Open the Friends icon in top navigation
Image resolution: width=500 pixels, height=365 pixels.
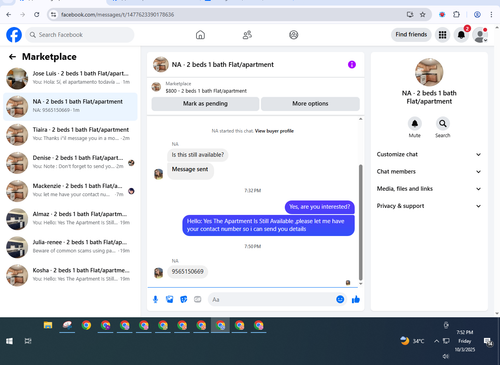247,35
